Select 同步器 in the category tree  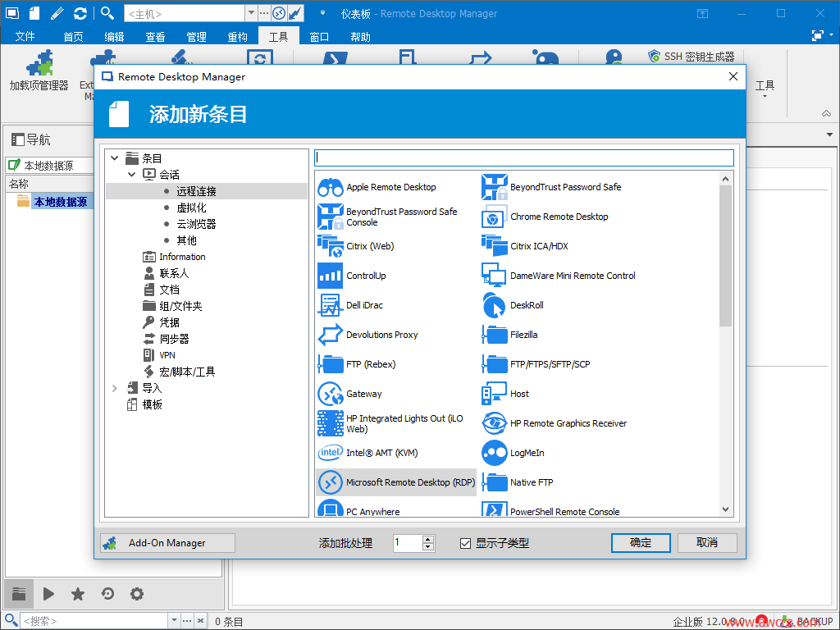174,339
